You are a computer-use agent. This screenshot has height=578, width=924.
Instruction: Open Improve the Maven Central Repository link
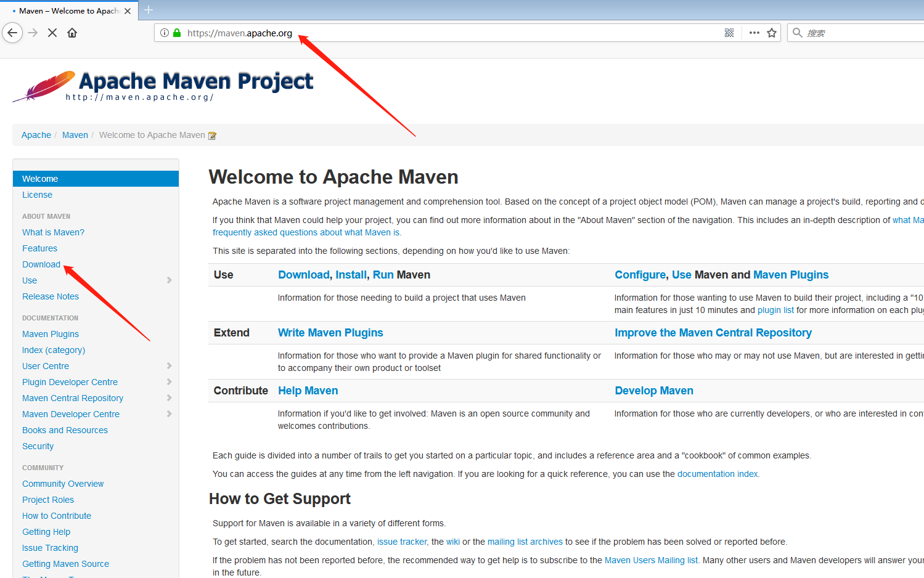coord(713,333)
